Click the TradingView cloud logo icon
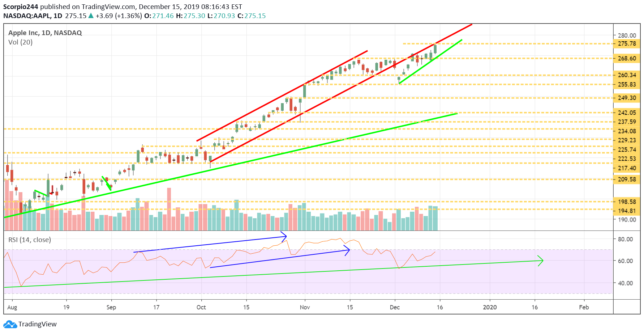Image resolution: width=644 pixels, height=334 pixels. [x=10, y=324]
